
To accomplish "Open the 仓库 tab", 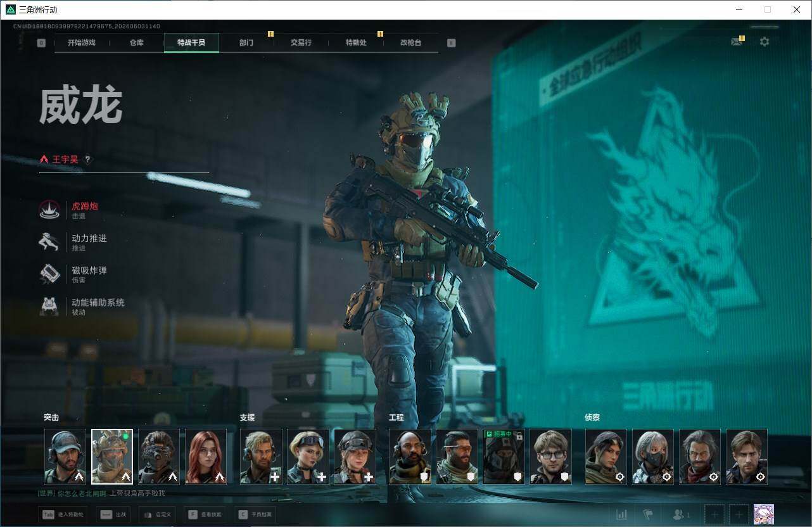I will pos(137,43).
